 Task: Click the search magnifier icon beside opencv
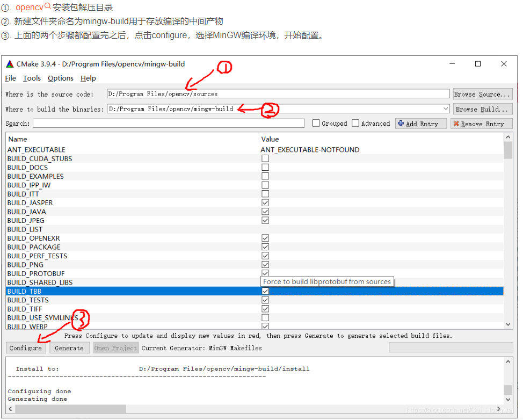pyautogui.click(x=48, y=6)
